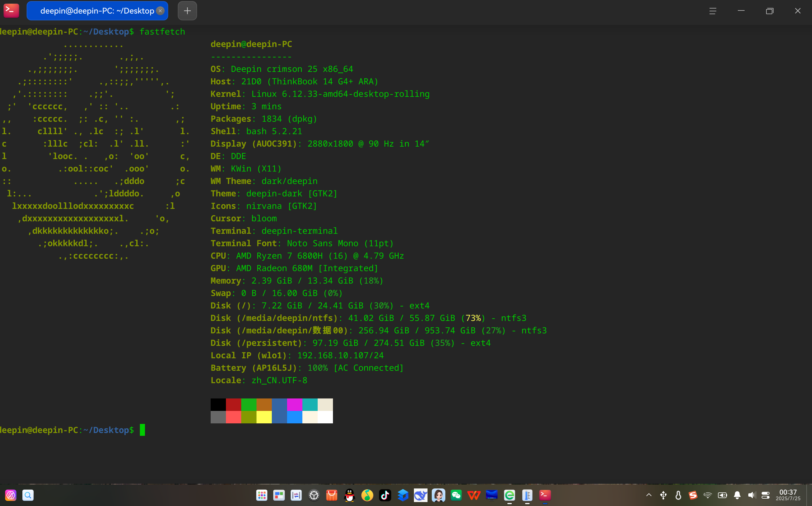The width and height of the screenshot is (812, 506).
Task: Open TikTok app in the dock
Action: pyautogui.click(x=385, y=495)
